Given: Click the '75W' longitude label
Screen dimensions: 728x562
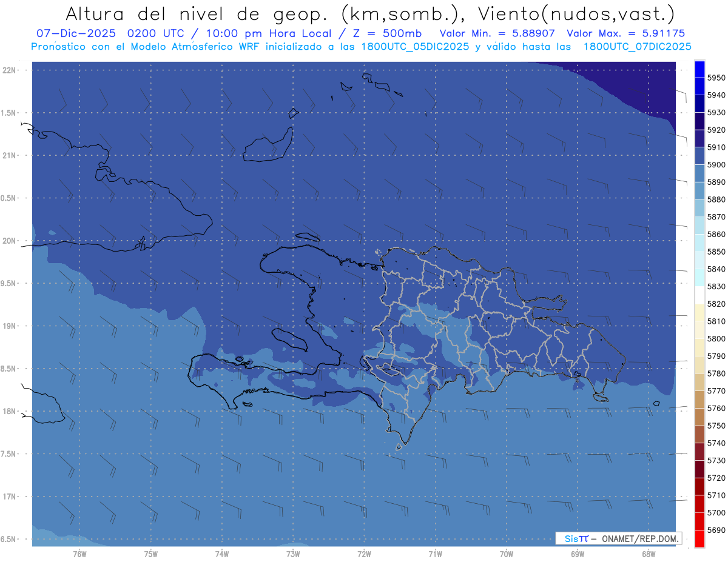Looking at the screenshot, I should (151, 554).
